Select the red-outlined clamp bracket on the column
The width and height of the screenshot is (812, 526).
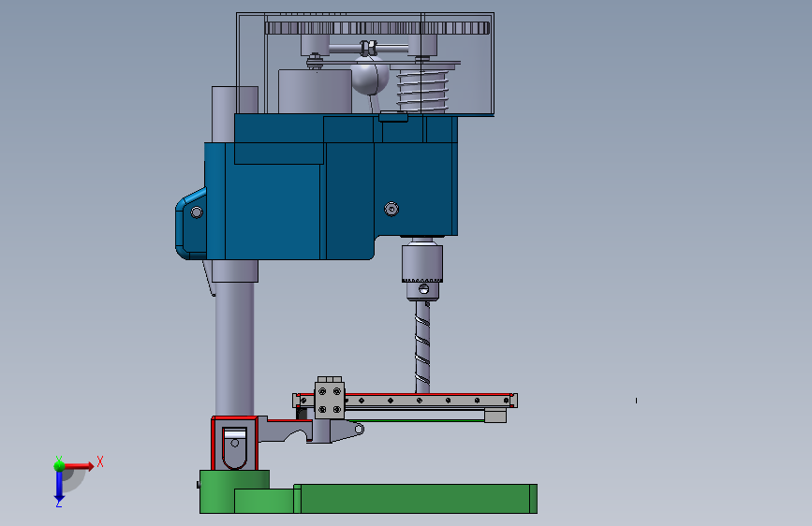pos(234,443)
